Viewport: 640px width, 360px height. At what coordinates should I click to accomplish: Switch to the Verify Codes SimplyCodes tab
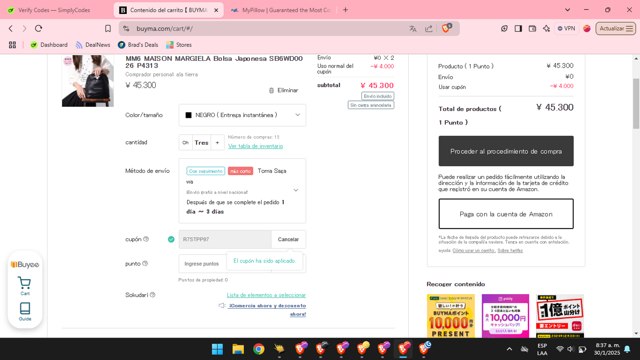tap(55, 10)
